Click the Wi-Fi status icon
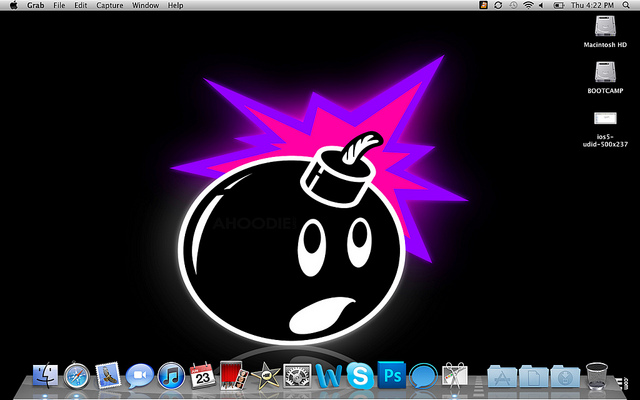 528,5
